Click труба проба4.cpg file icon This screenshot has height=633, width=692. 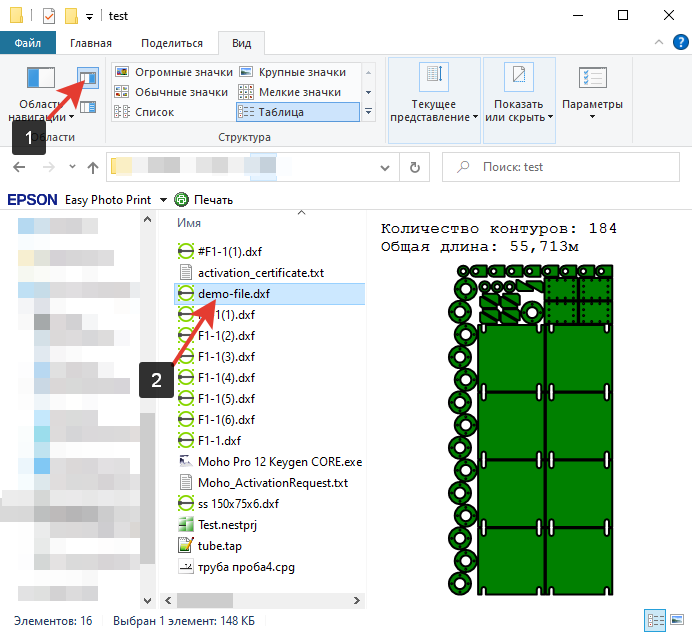tap(186, 566)
